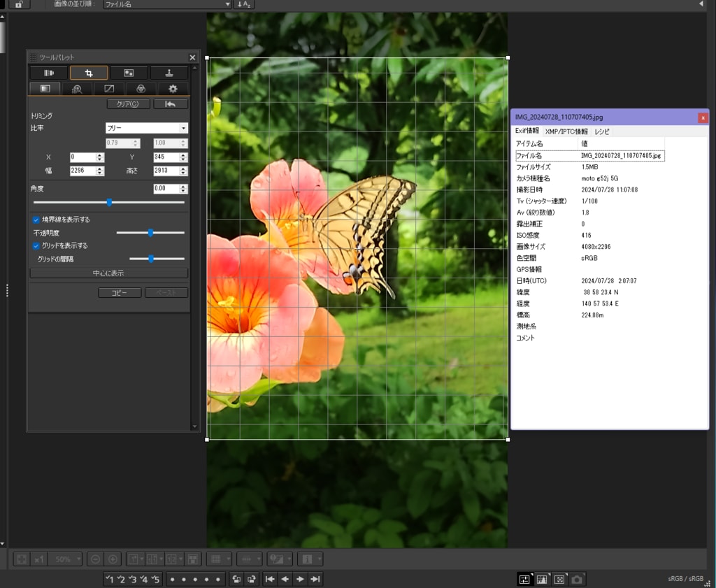Open the 比率 aspect ratio dropdown
Screen dimensions: 716x588
146,128
